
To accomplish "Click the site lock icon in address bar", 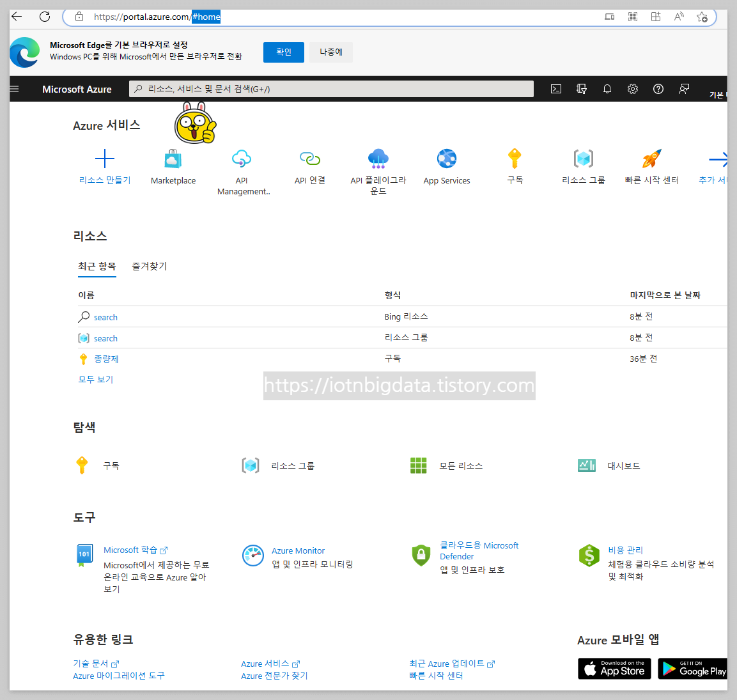I will click(x=79, y=17).
